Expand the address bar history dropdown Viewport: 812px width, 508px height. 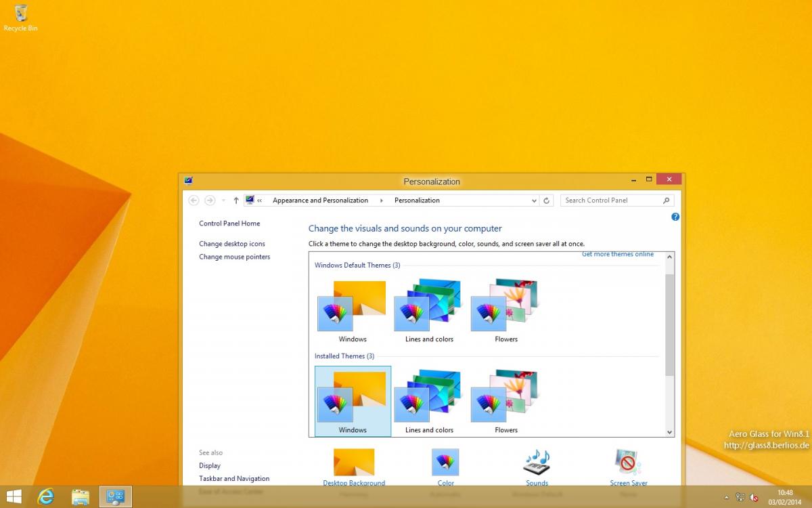[535, 200]
